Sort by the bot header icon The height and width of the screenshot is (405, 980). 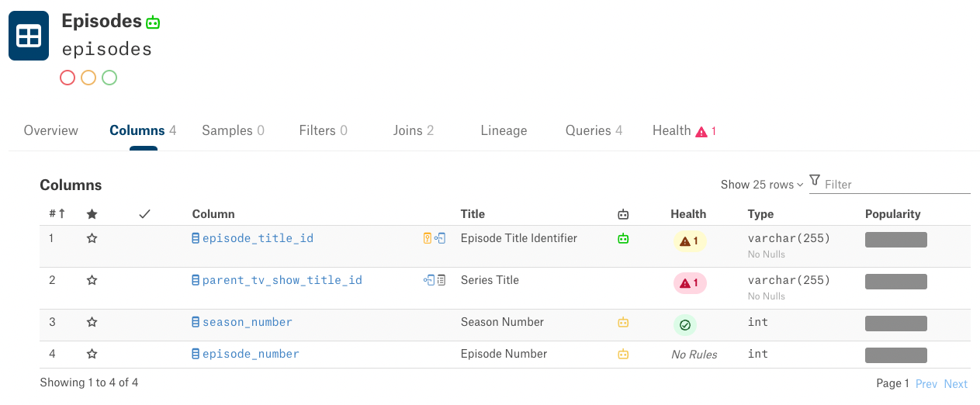point(623,214)
